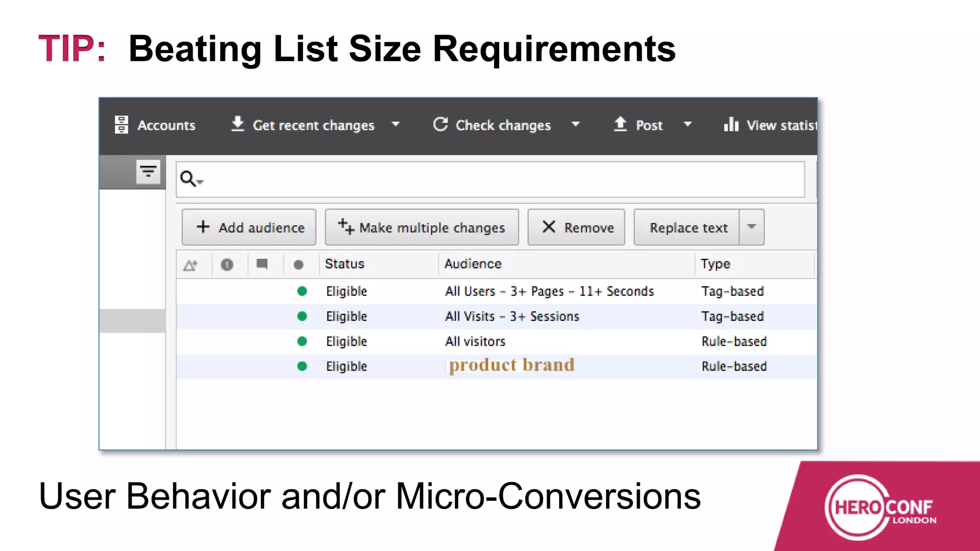Viewport: 980px width, 551px height.
Task: Select the 'product brand' audience
Action: coord(512,365)
